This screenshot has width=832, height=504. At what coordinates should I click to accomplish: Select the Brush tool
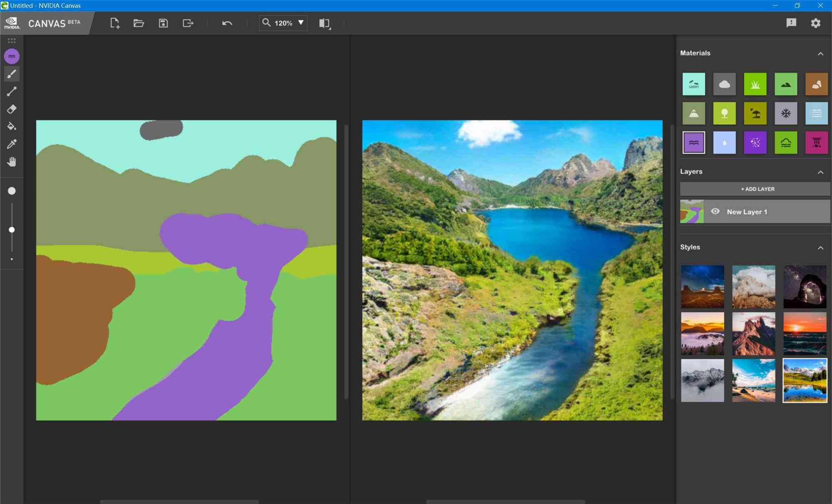click(x=12, y=74)
